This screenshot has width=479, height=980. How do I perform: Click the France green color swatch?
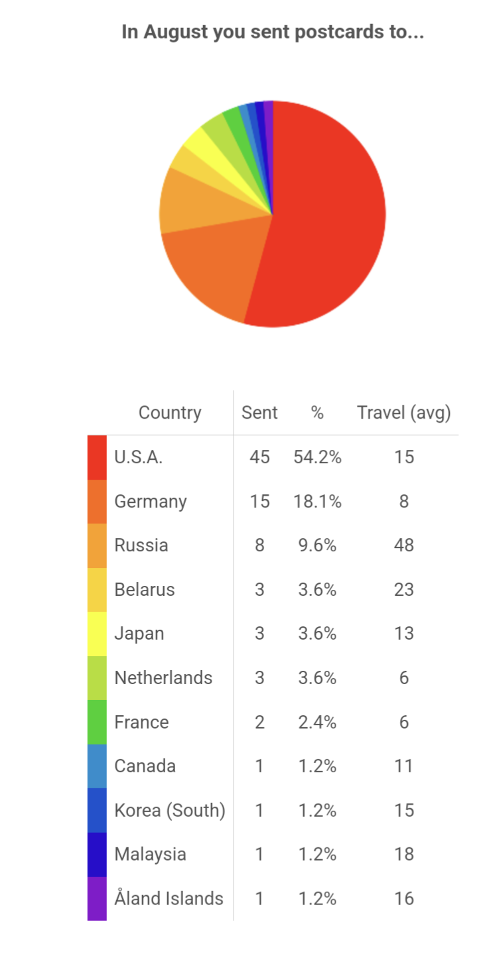[97, 722]
